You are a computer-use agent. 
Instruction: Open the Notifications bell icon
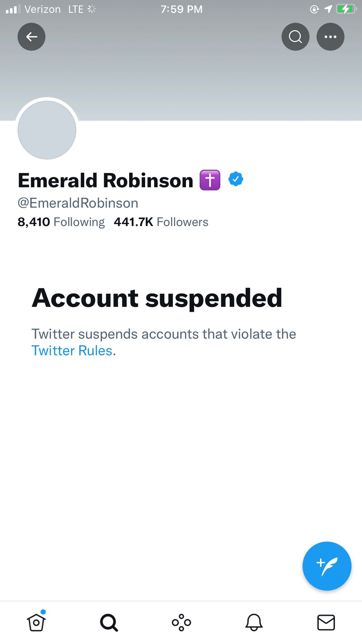(254, 622)
